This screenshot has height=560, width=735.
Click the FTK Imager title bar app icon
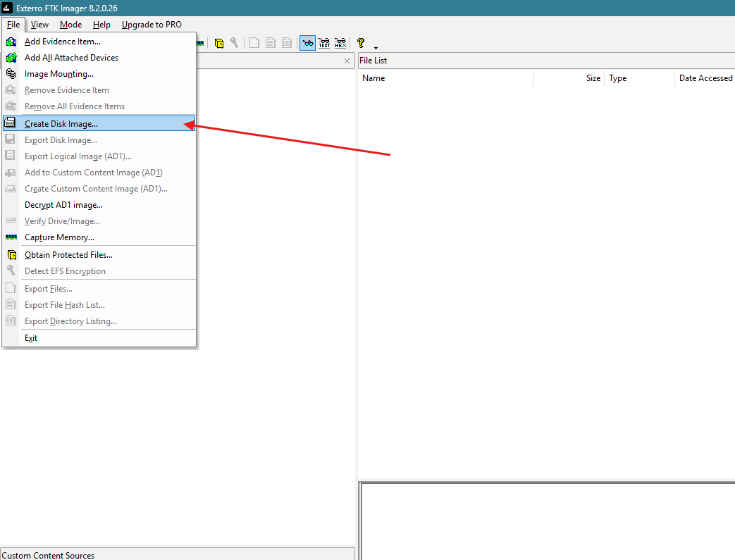pyautogui.click(x=7, y=8)
